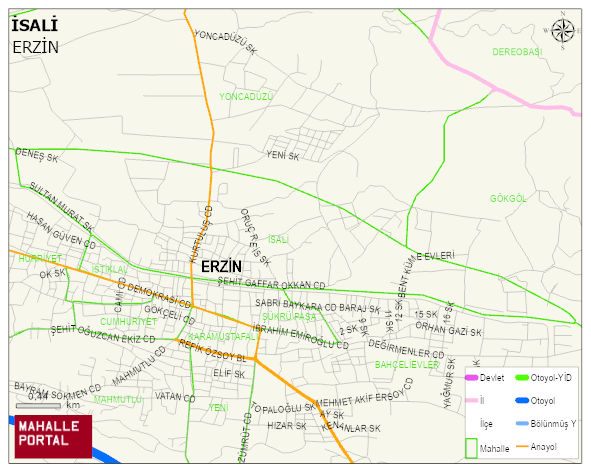Select the HÜRRİYET neighborhood label
This screenshot has width=591, height=472.
40,259
